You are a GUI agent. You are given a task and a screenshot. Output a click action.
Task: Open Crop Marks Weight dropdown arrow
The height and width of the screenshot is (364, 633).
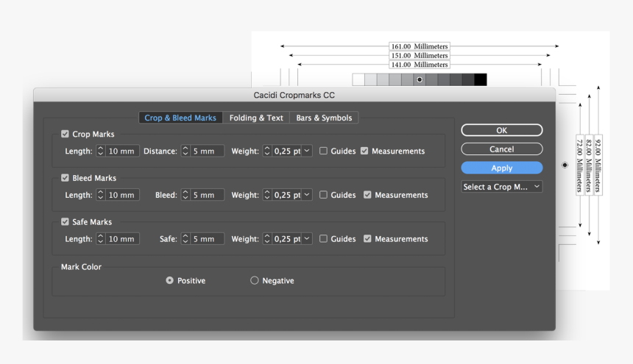point(307,151)
